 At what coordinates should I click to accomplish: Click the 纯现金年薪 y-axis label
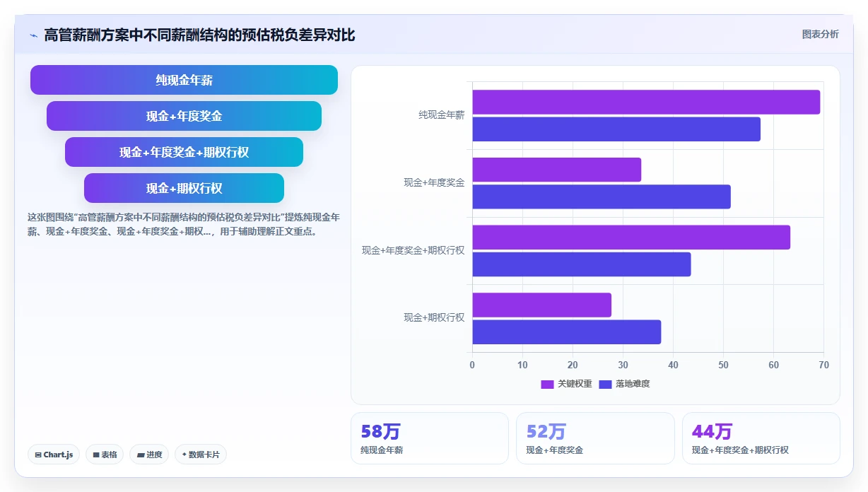click(x=442, y=115)
